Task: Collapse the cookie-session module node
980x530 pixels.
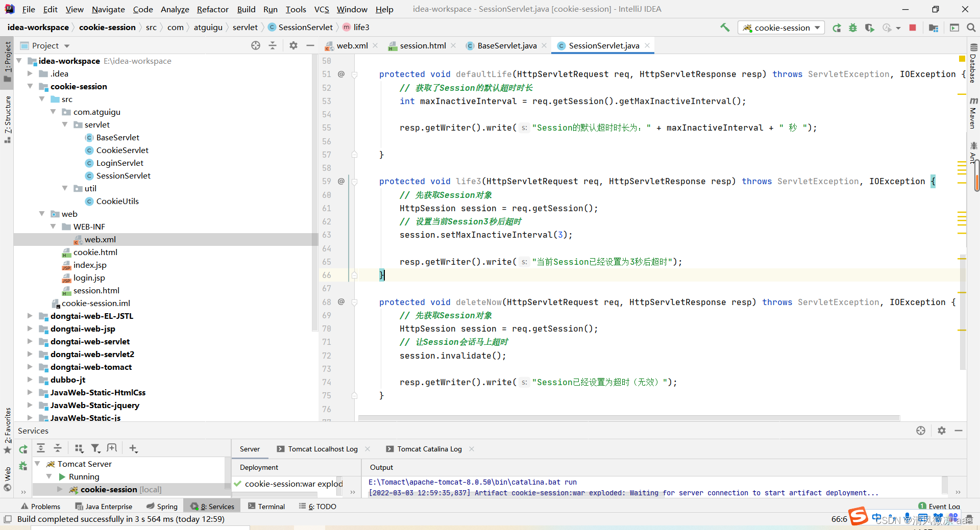Action: [x=30, y=86]
